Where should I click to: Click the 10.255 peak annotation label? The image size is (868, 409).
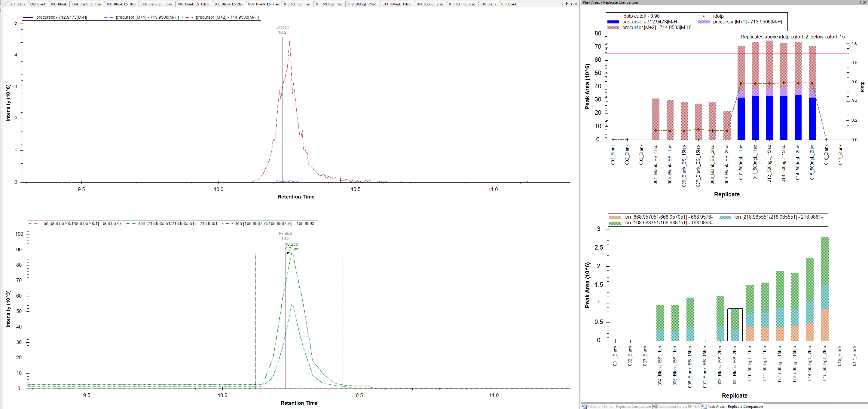point(292,244)
